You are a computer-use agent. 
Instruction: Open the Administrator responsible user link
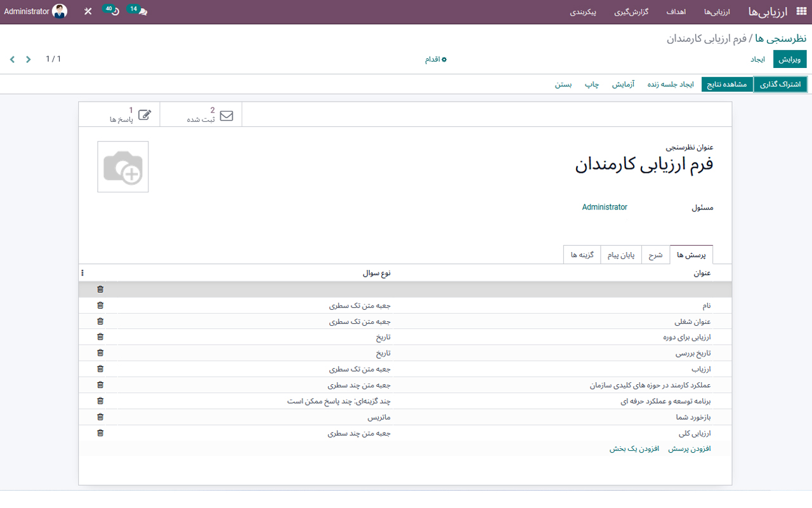(x=605, y=206)
